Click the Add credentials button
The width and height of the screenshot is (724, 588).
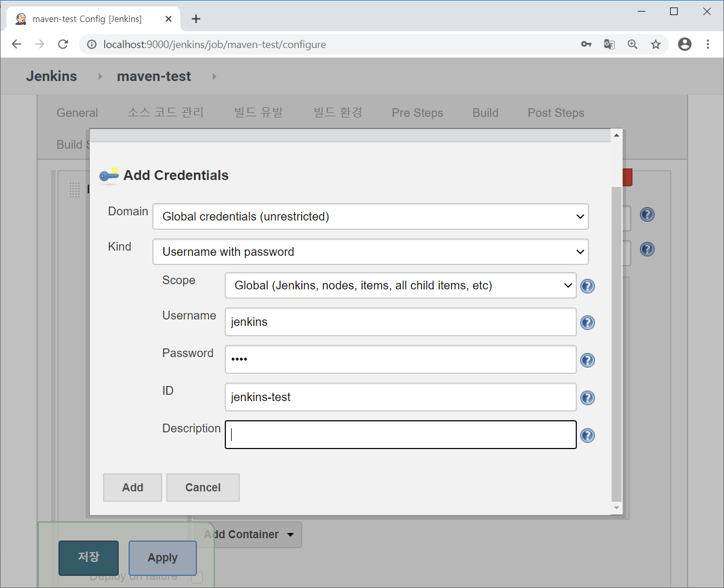point(133,487)
